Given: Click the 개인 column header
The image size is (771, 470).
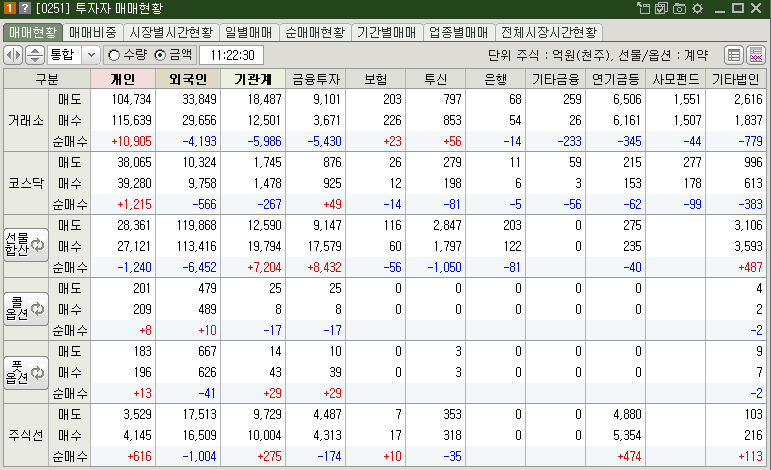Looking at the screenshot, I should pyautogui.click(x=123, y=79).
